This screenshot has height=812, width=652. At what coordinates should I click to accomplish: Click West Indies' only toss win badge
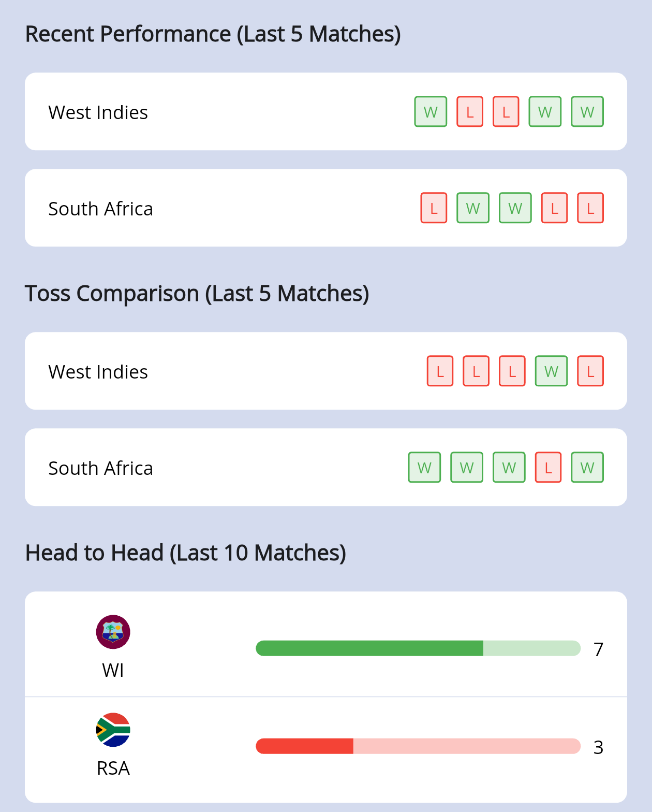coord(551,371)
